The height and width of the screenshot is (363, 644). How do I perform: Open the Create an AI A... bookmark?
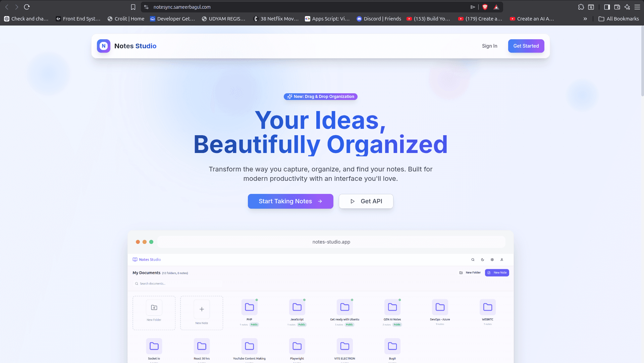[532, 19]
